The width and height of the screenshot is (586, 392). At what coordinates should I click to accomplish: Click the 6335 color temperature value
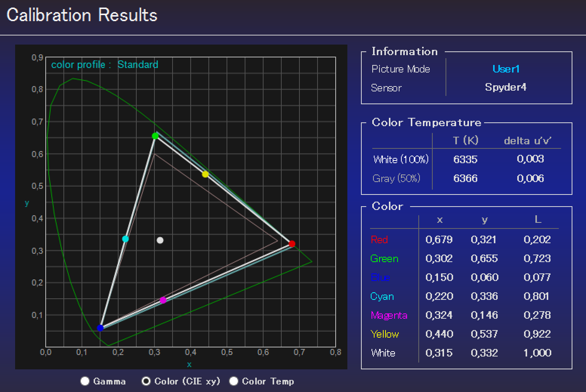pos(465,159)
